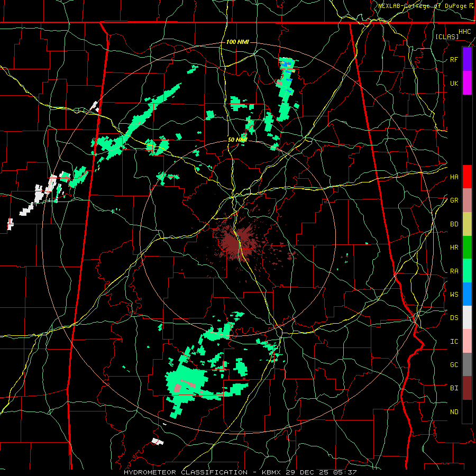The width and height of the screenshot is (476, 476).
Task: Click the UK magenta legend swatch
Action: coord(467,83)
